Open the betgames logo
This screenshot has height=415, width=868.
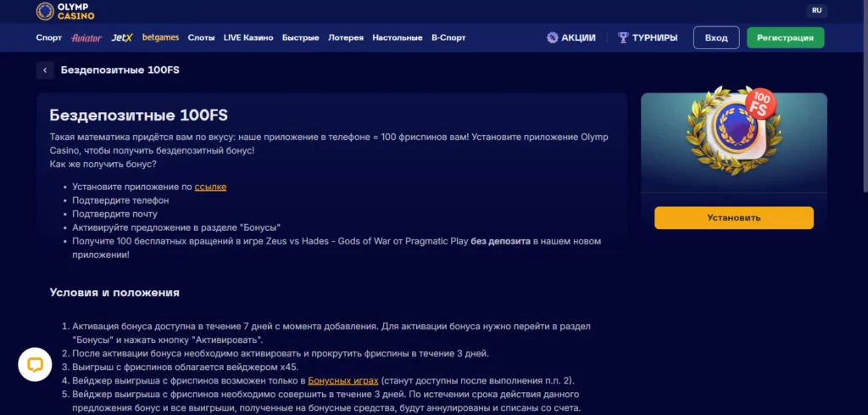tap(160, 37)
